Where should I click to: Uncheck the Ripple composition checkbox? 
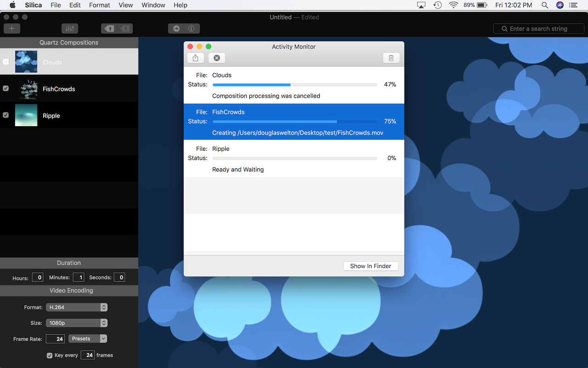point(6,115)
